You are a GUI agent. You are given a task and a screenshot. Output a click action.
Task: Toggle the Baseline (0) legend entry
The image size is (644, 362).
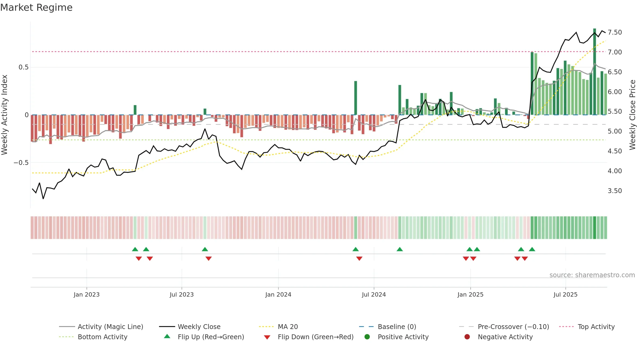387,327
